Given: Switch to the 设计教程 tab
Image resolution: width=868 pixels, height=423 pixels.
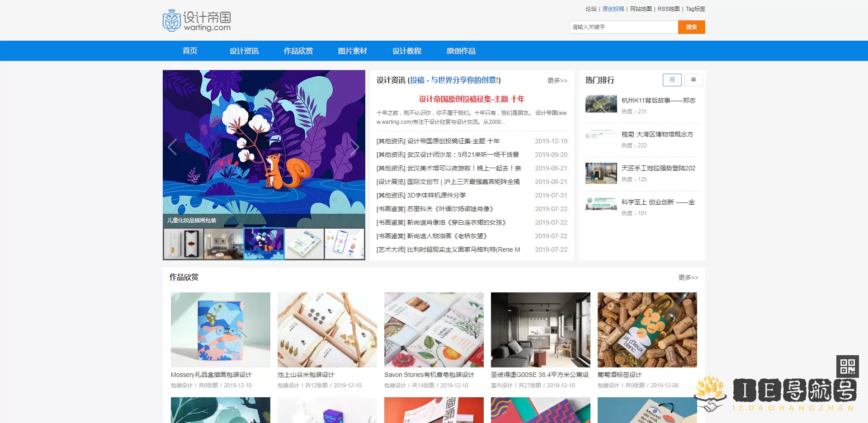Looking at the screenshot, I should coord(407,51).
